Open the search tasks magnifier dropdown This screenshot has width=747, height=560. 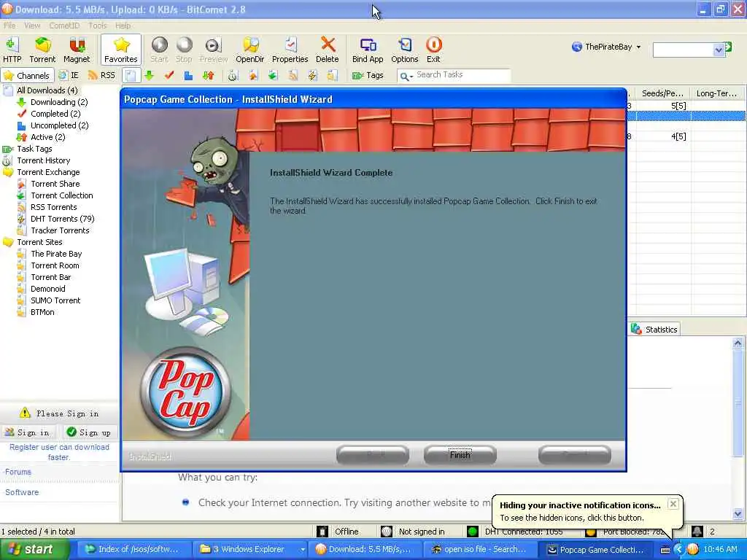406,76
